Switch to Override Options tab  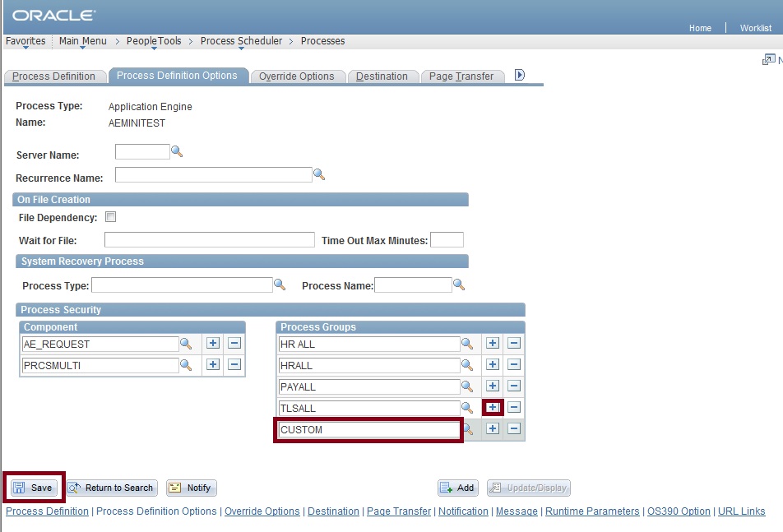[x=297, y=76]
